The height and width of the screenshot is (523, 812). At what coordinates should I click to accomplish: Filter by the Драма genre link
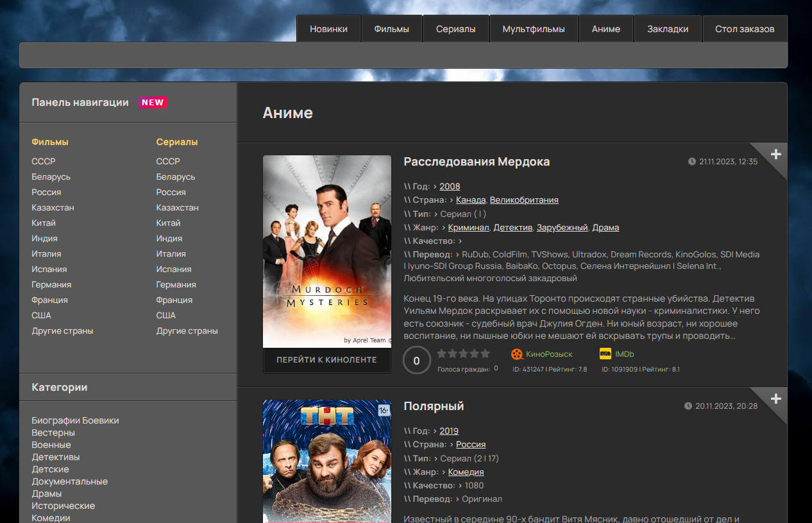[x=605, y=227]
